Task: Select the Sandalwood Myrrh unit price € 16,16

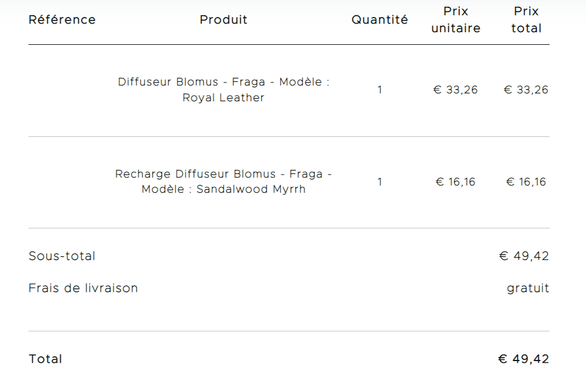Action: (x=456, y=182)
